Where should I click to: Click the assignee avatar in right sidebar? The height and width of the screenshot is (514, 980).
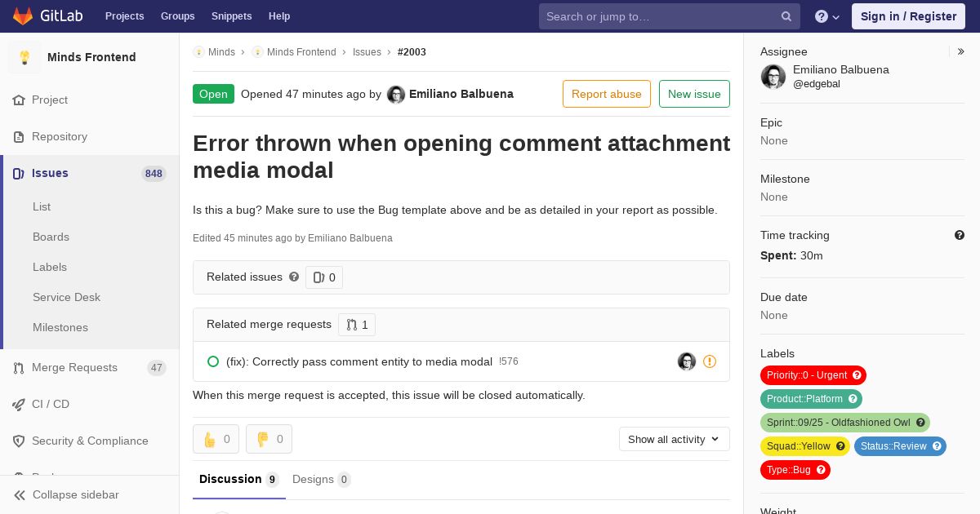point(773,77)
